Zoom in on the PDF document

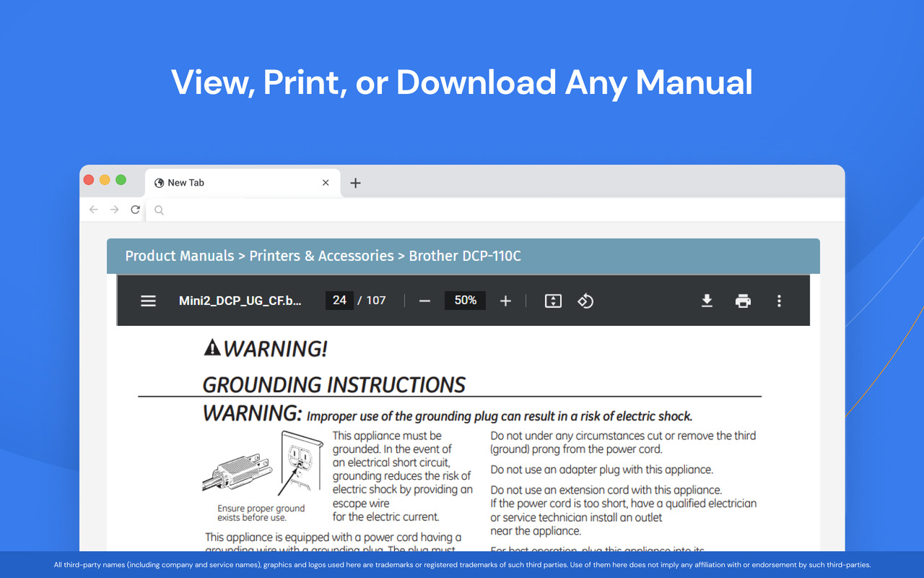click(505, 301)
